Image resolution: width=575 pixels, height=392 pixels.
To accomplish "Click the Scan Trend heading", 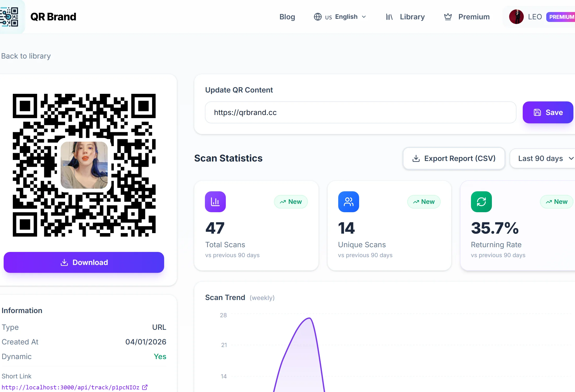I will [x=225, y=297].
